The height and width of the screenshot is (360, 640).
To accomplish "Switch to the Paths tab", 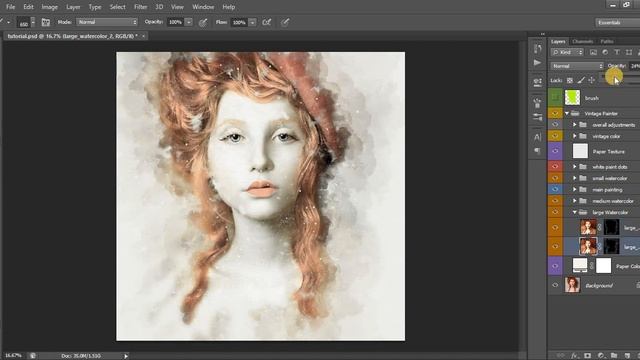I will click(607, 41).
